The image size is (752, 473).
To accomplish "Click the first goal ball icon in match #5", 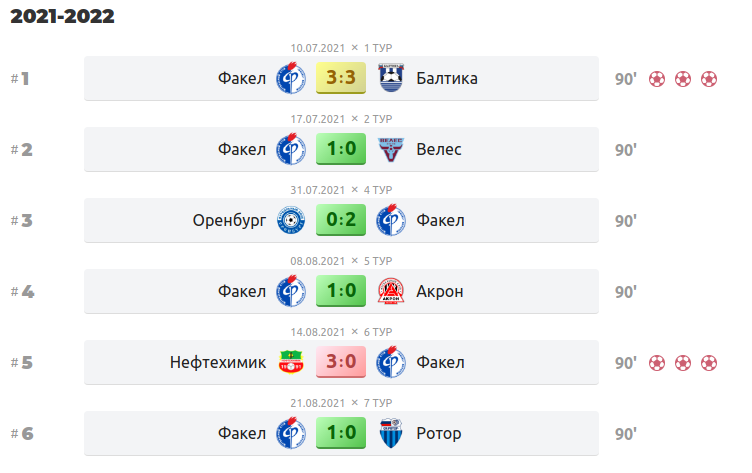I will pyautogui.click(x=657, y=363).
